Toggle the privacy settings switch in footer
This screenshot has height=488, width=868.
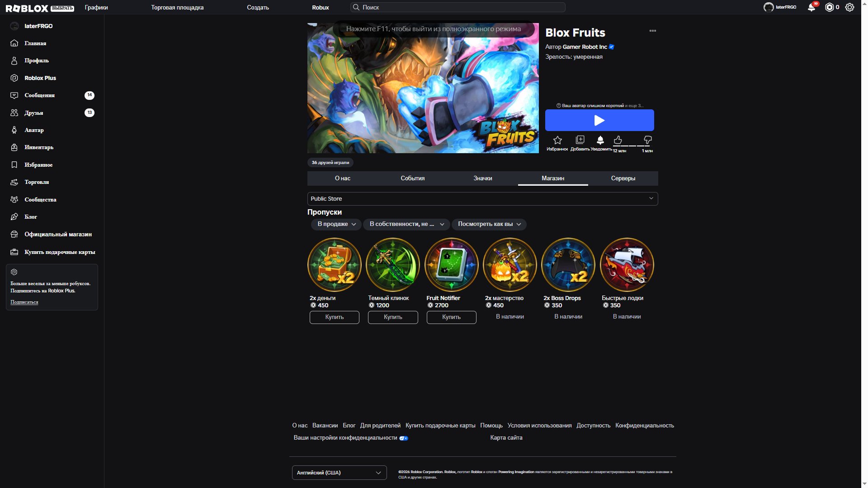404,438
